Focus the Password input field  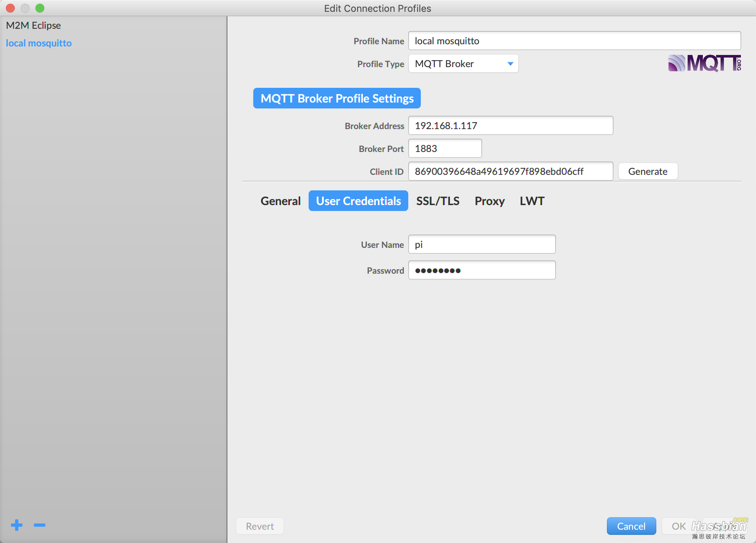point(482,270)
